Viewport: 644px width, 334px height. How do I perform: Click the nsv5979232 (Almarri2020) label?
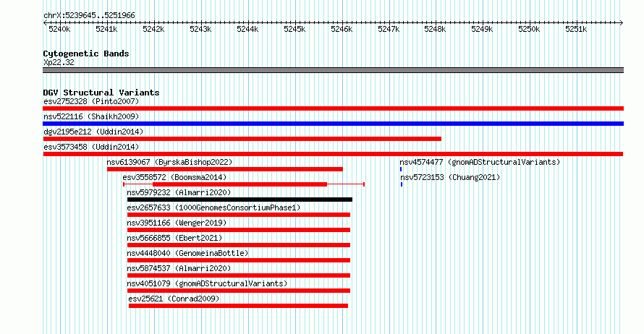(x=179, y=192)
